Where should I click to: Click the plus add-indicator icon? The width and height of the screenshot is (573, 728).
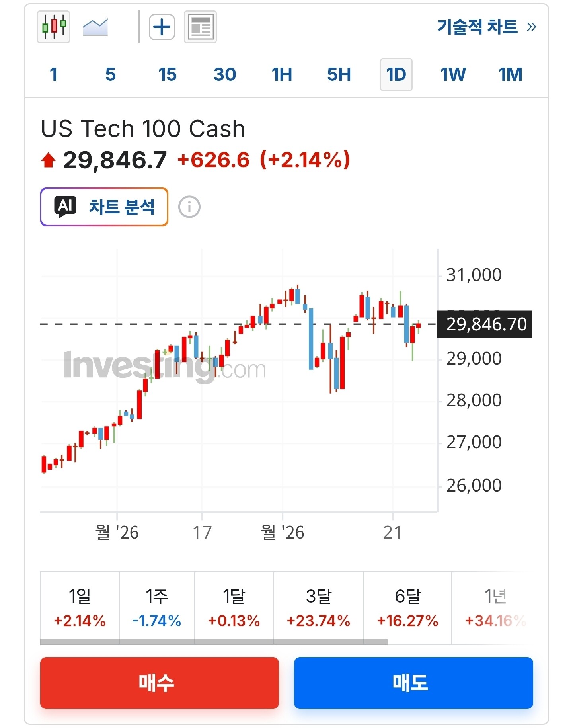[162, 27]
